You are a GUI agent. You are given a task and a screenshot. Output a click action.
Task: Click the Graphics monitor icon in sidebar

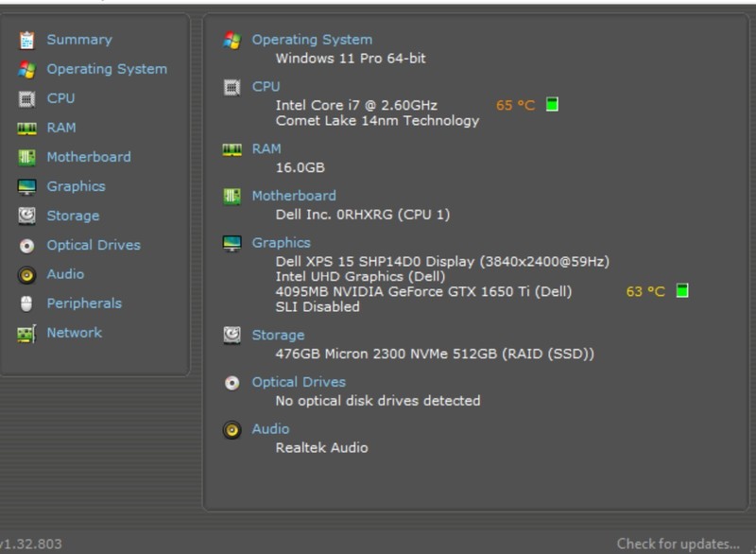pos(27,186)
